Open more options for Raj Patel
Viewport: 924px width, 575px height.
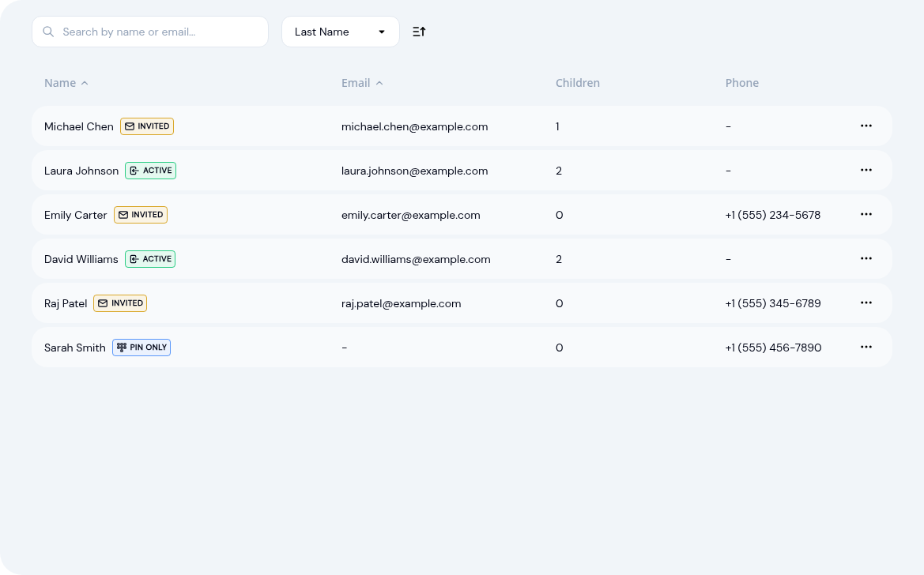(866, 303)
